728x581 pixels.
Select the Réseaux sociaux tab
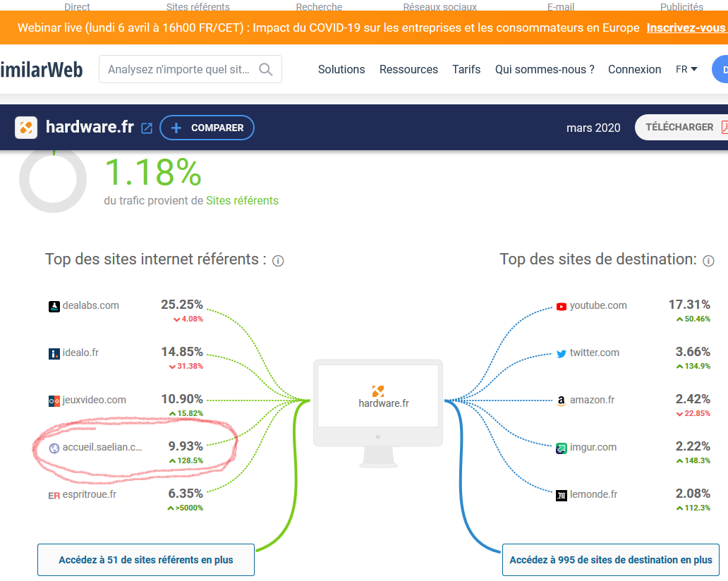pos(439,6)
